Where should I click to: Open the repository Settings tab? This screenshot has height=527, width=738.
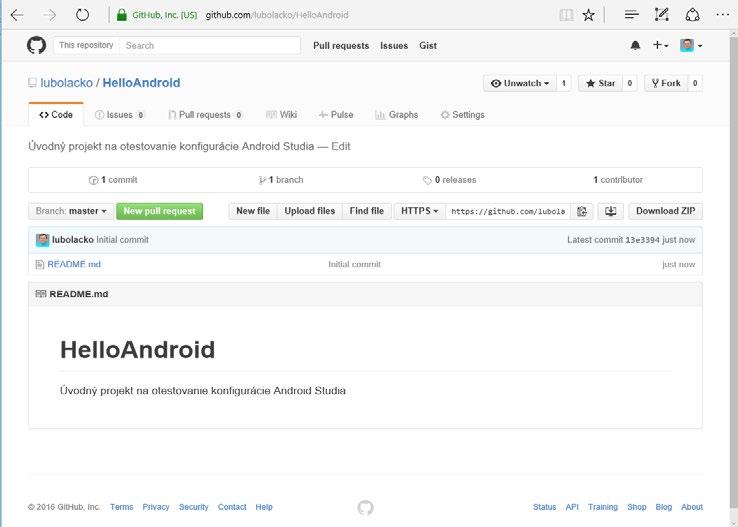[x=462, y=115]
